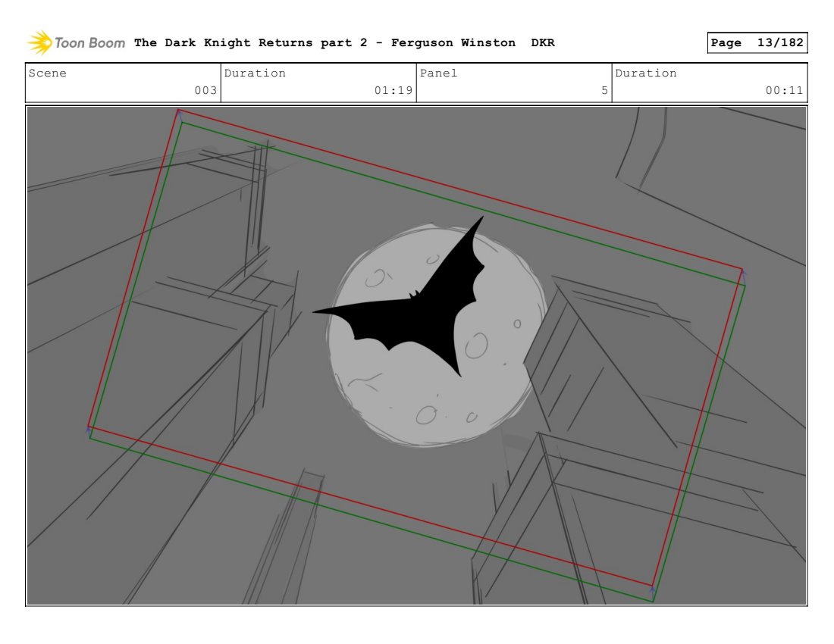Select scene duration value '01:19'

[393, 90]
